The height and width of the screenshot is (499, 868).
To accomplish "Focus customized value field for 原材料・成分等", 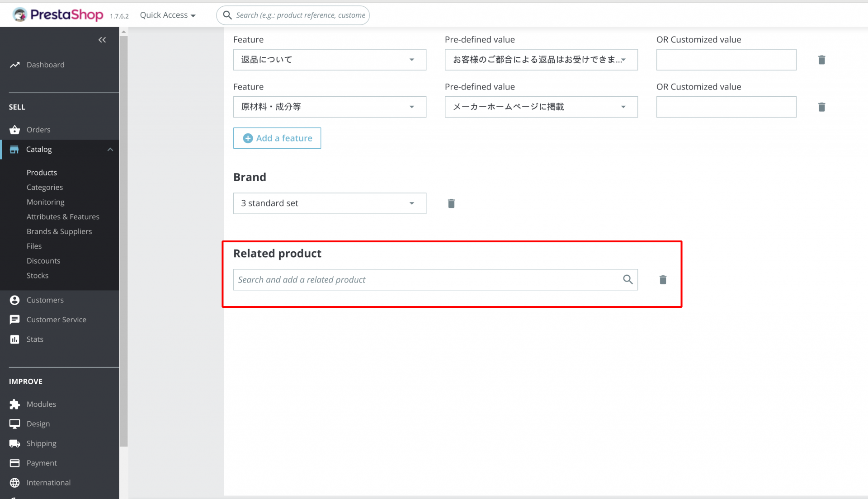I will [726, 107].
